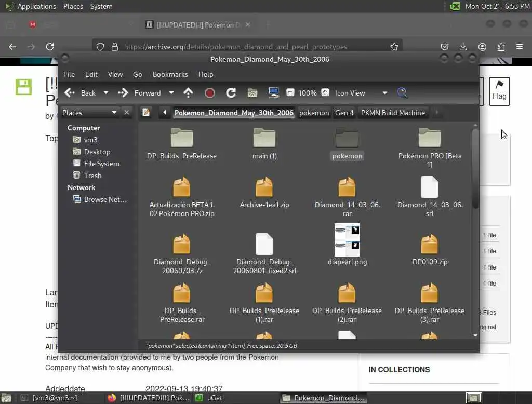Select the Diamond_14_03_06.srl file
532x404 pixels.
(430, 197)
